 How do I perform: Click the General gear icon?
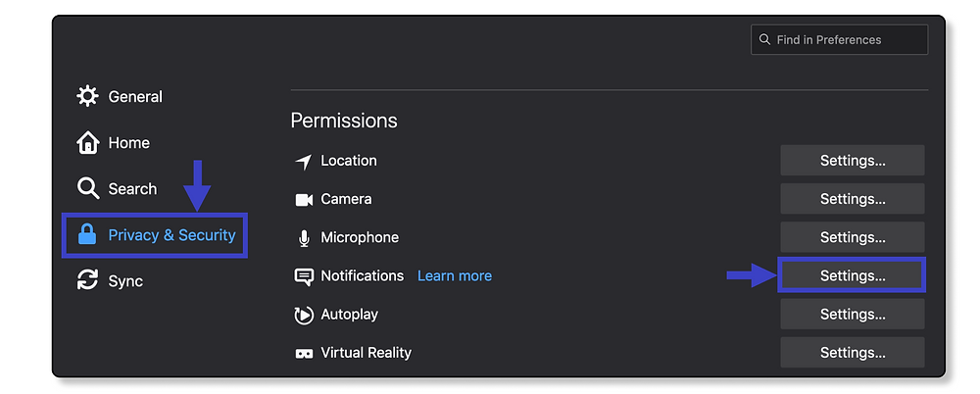pos(87,96)
